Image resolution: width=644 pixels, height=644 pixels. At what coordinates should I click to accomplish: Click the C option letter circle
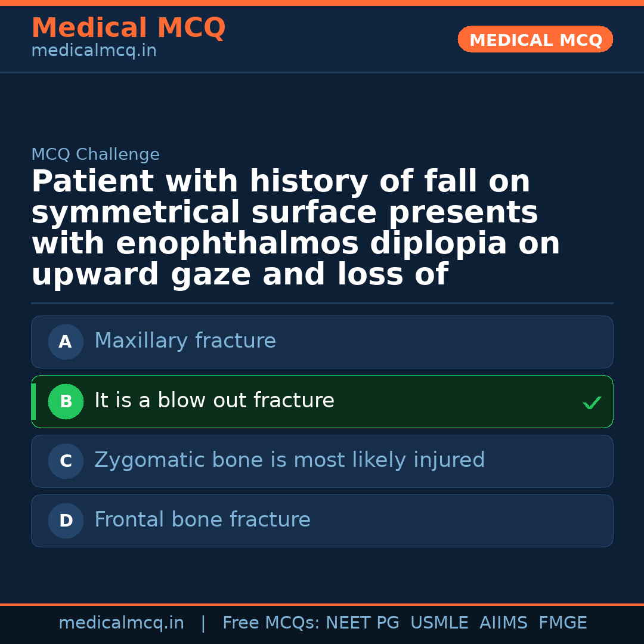[66, 462]
